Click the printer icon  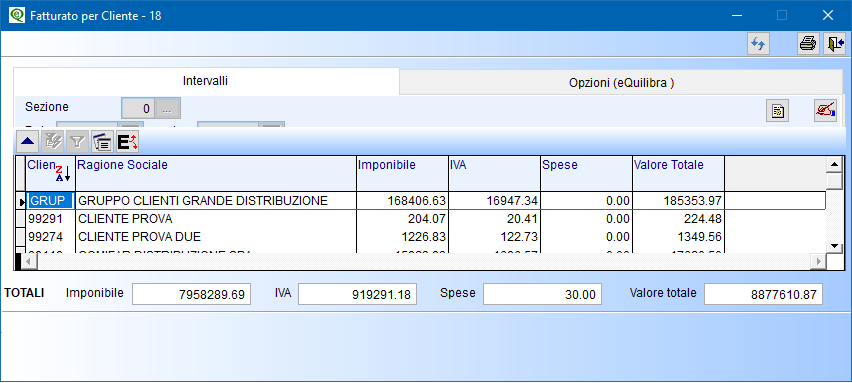point(808,44)
